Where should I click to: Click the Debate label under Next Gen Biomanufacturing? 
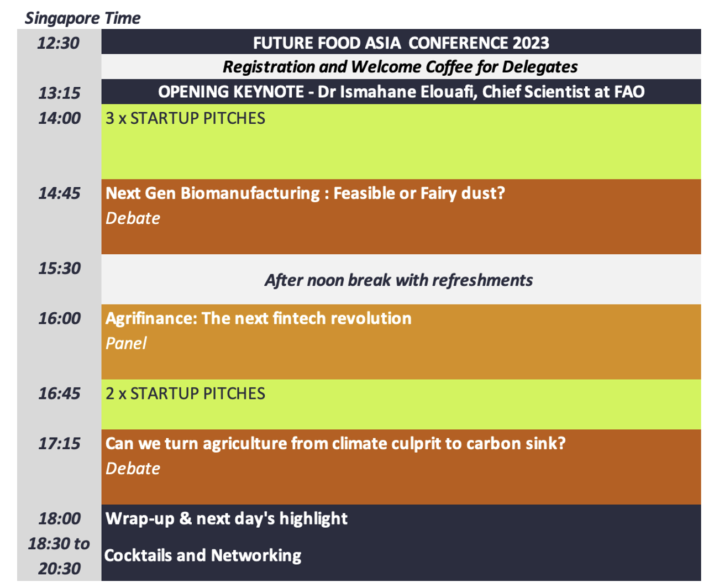coord(133,218)
